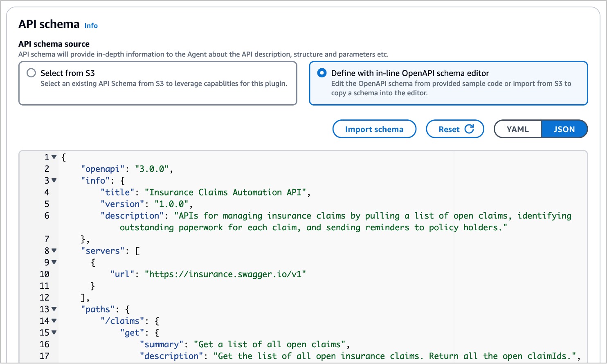Click the refresh icon in Reset button

[x=469, y=129]
